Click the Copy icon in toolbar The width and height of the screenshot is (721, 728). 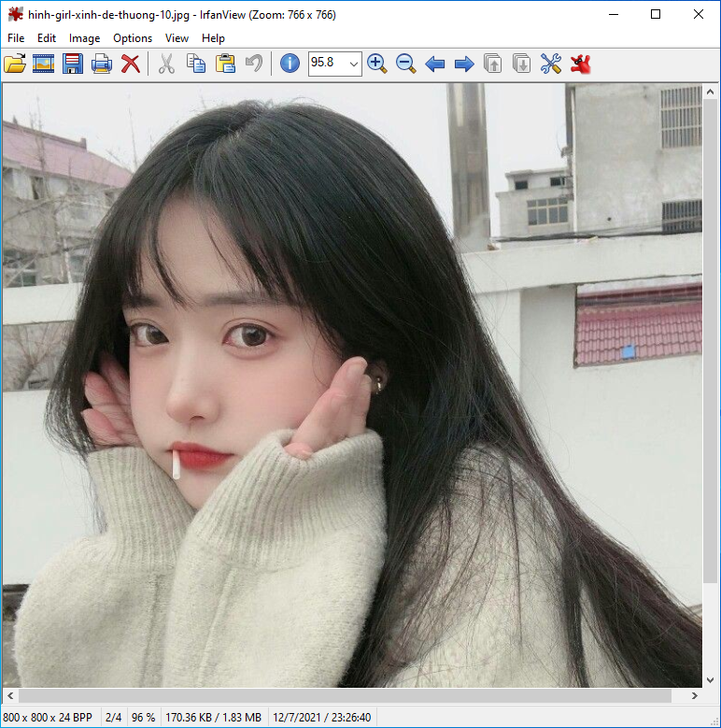tap(195, 64)
